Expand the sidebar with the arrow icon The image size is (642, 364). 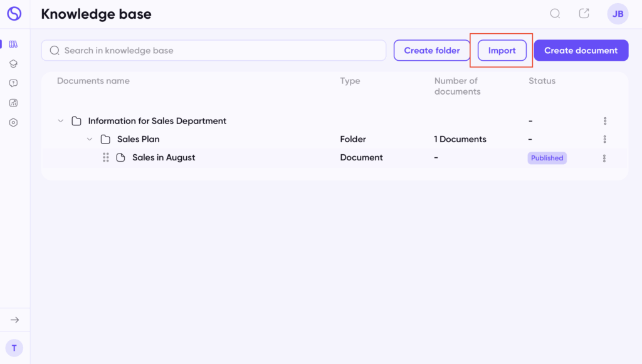(x=15, y=320)
